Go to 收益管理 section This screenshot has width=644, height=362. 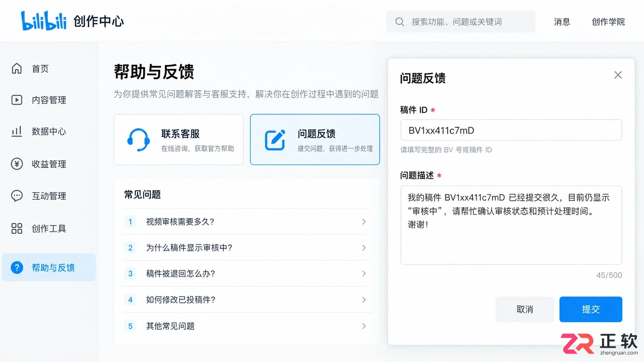pyautogui.click(x=49, y=164)
